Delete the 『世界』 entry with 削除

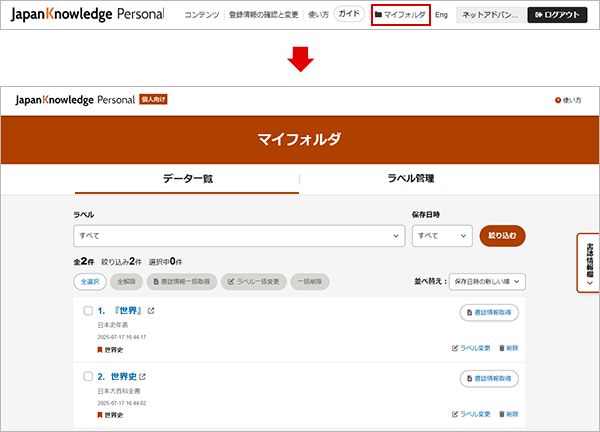click(x=509, y=348)
